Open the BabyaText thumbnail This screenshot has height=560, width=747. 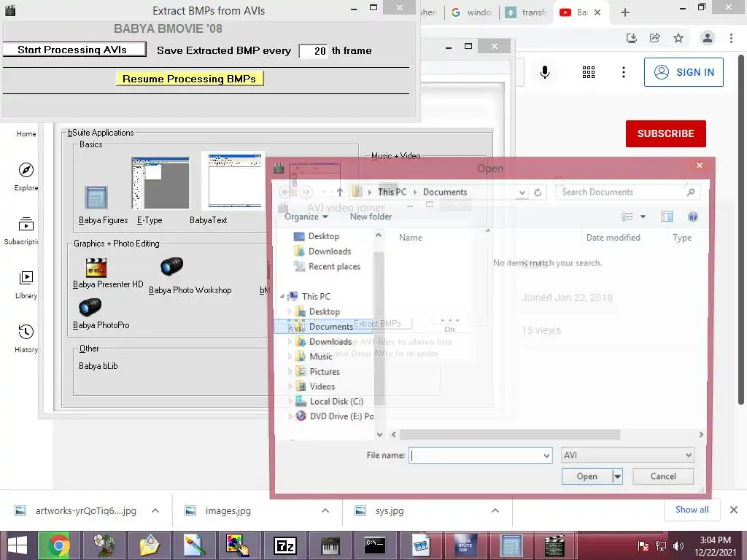(x=233, y=181)
